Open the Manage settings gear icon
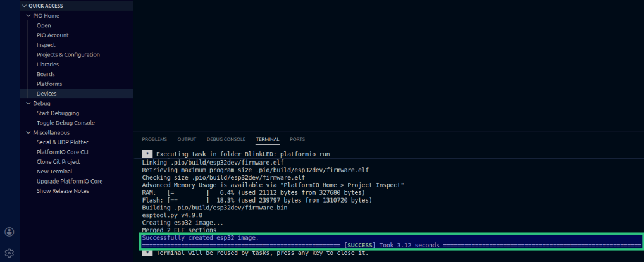This screenshot has height=262, width=644. (x=9, y=253)
